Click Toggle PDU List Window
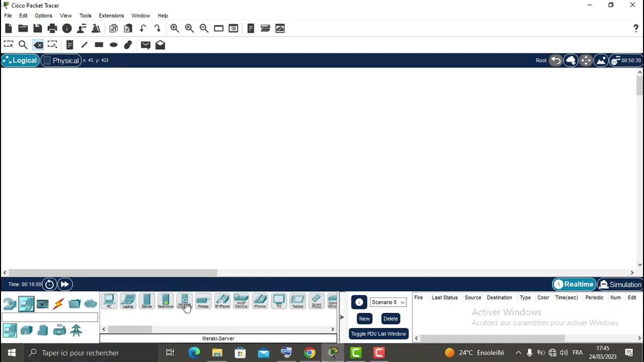644x362 pixels. coord(378,333)
